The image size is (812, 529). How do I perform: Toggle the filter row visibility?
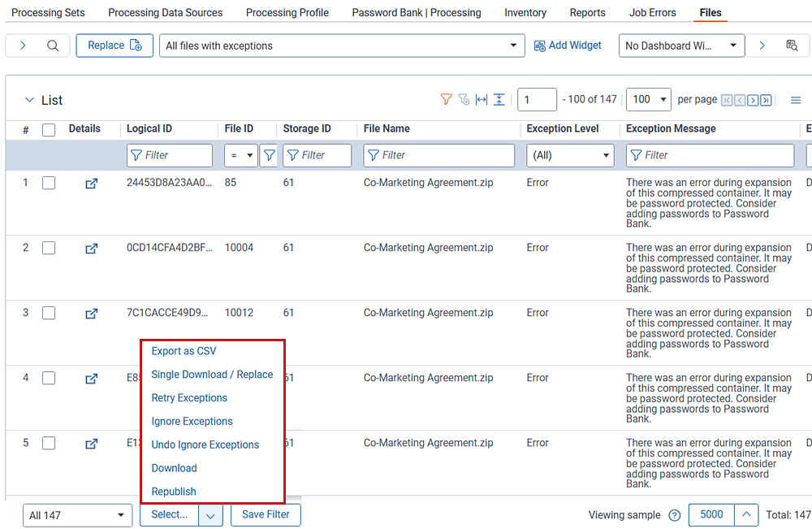click(x=446, y=99)
